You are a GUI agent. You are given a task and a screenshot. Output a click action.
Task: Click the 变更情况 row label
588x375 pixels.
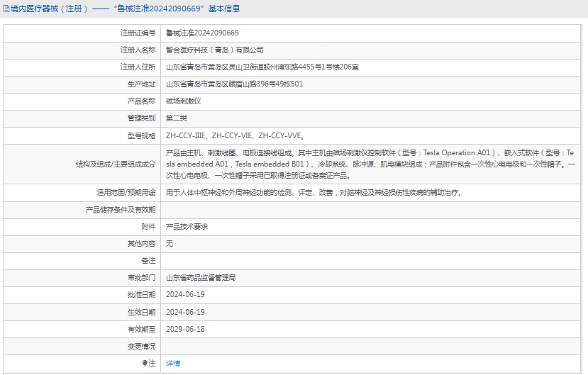pos(141,346)
